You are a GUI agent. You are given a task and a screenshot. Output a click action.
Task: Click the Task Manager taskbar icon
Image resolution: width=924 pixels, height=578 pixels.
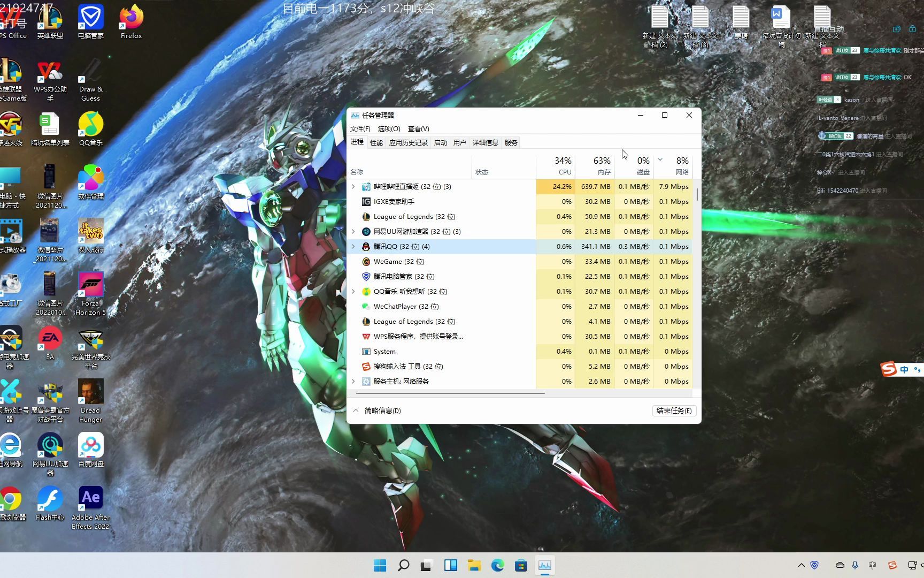[545, 565]
